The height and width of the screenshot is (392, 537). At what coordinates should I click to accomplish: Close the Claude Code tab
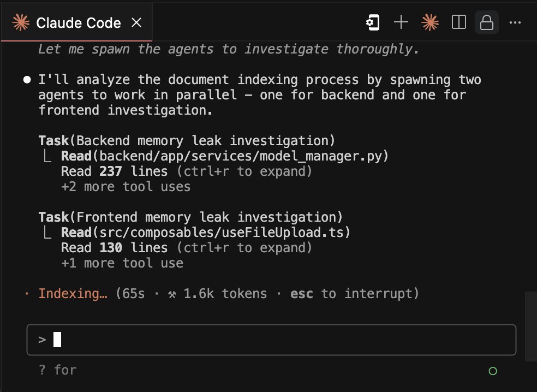136,23
